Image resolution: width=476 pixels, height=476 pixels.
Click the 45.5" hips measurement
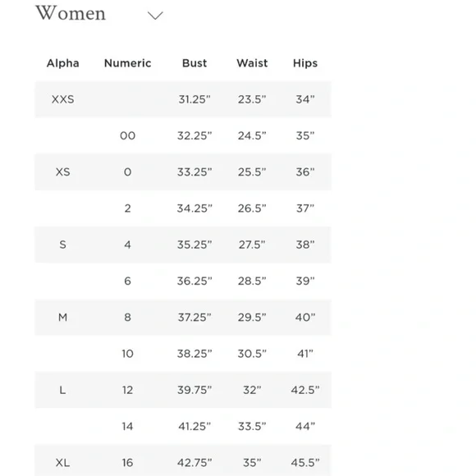(305, 463)
